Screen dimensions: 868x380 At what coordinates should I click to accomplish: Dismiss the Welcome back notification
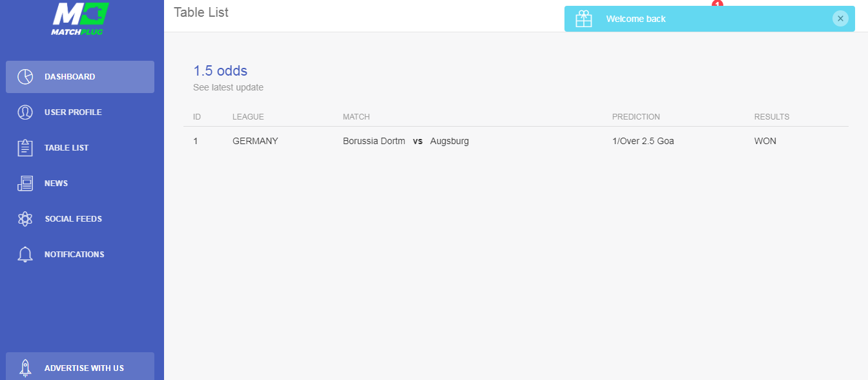coord(840,19)
